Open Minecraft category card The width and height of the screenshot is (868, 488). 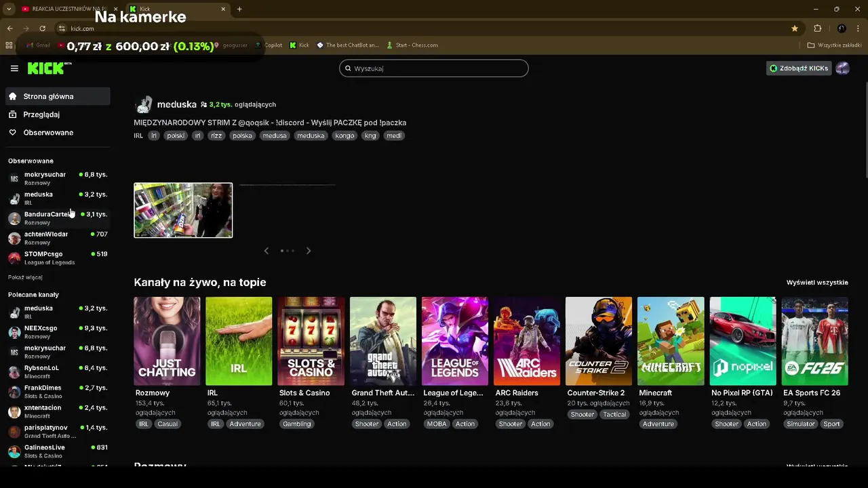click(671, 341)
